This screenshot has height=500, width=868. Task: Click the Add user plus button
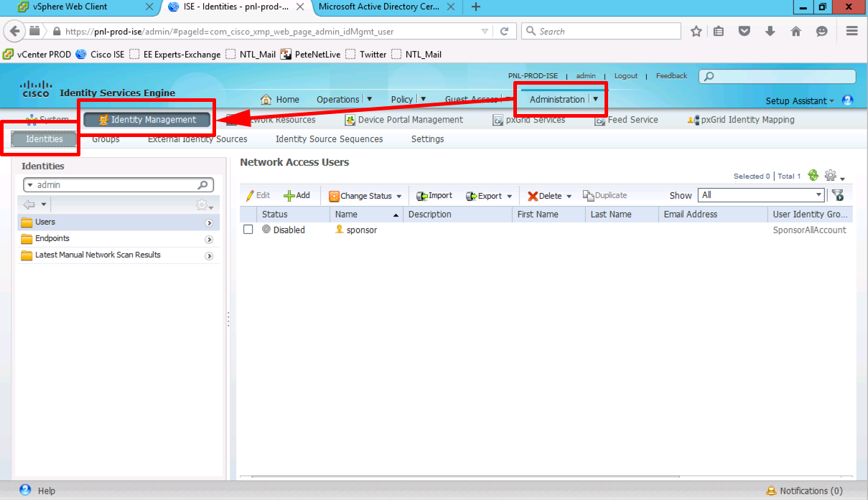[297, 195]
